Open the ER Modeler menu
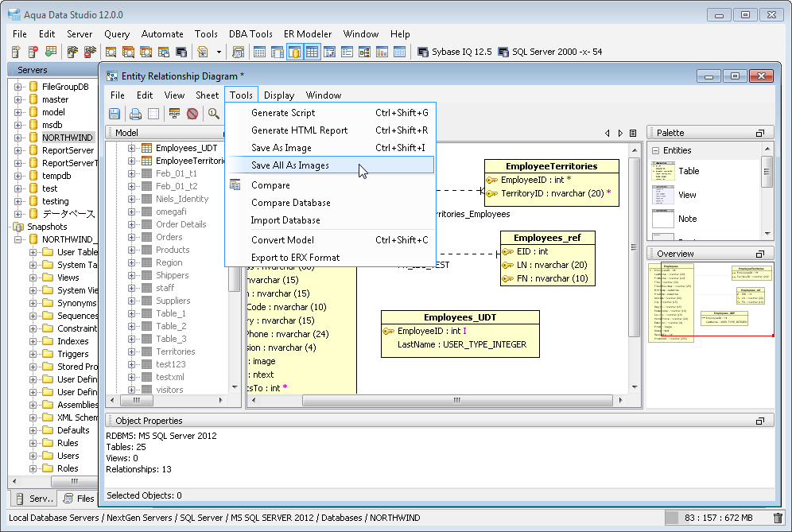Screen dimensions: 792x532 click(308, 34)
